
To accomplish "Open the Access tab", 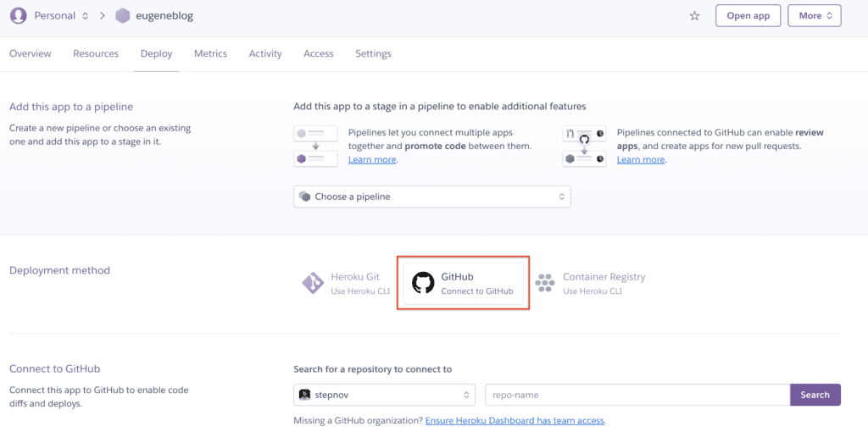I will click(319, 53).
